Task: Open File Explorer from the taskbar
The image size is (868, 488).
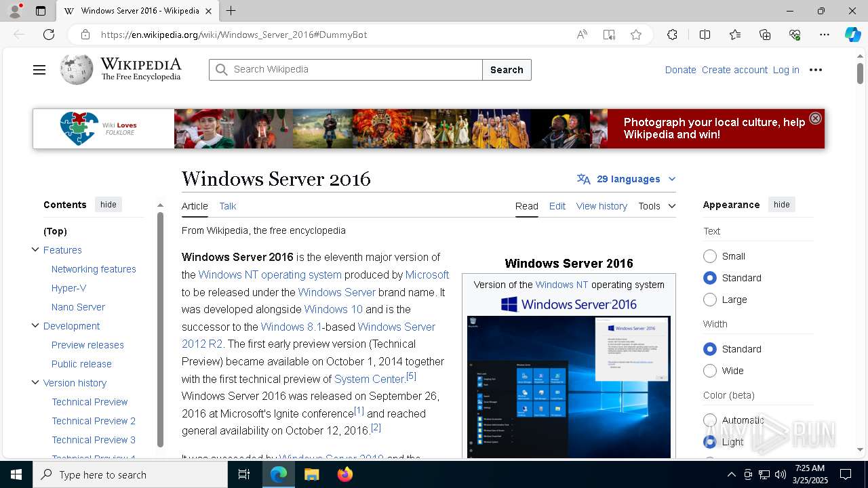Action: pos(311,474)
